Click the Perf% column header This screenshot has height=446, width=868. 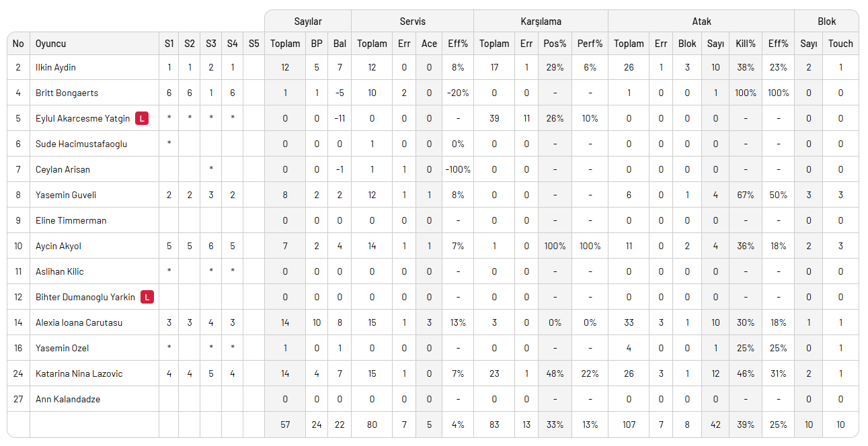pyautogui.click(x=590, y=44)
